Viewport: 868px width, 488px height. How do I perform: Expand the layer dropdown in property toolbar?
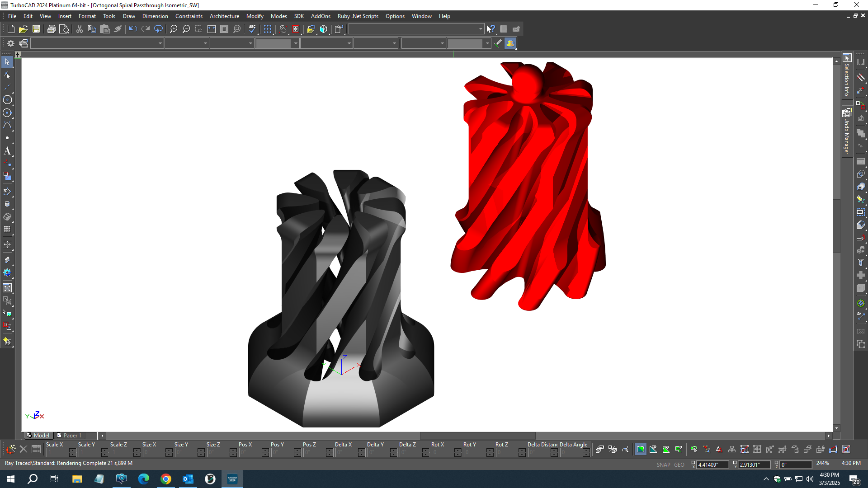pyautogui.click(x=160, y=43)
